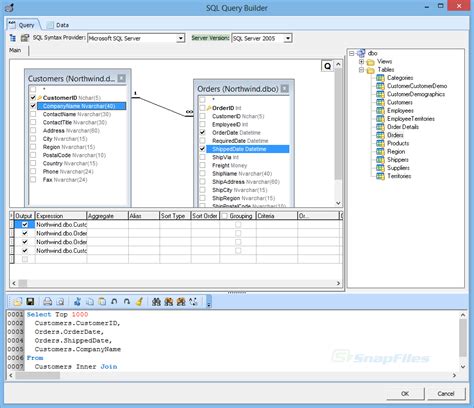The width and height of the screenshot is (474, 408).
Task: Open the editor toolbar overflow arrow
Action: (x=209, y=302)
